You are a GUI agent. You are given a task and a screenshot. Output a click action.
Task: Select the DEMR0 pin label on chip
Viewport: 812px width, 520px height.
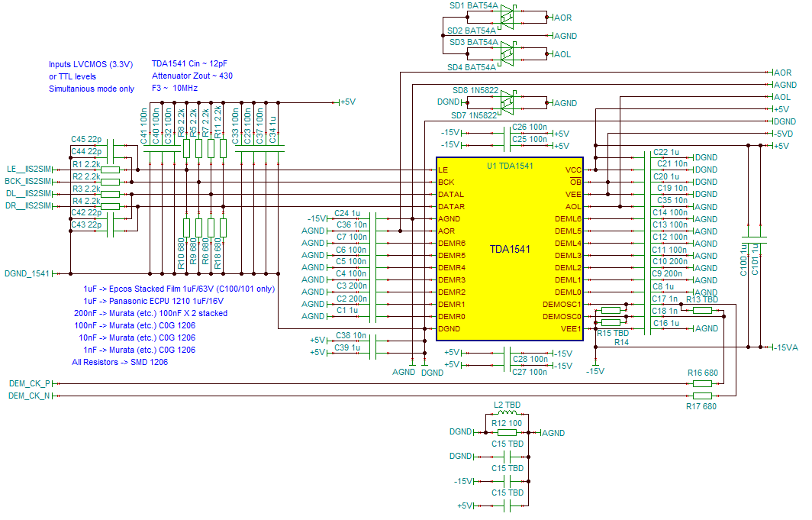[452, 316]
